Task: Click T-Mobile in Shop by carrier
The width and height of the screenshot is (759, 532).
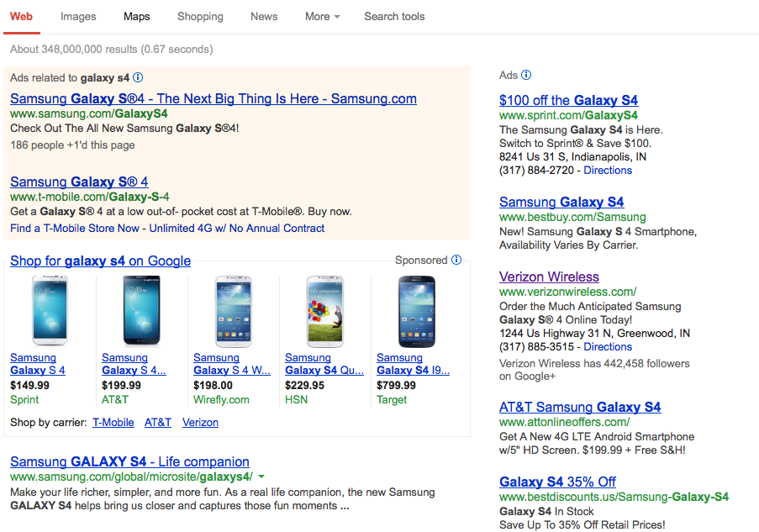Action: [x=113, y=423]
